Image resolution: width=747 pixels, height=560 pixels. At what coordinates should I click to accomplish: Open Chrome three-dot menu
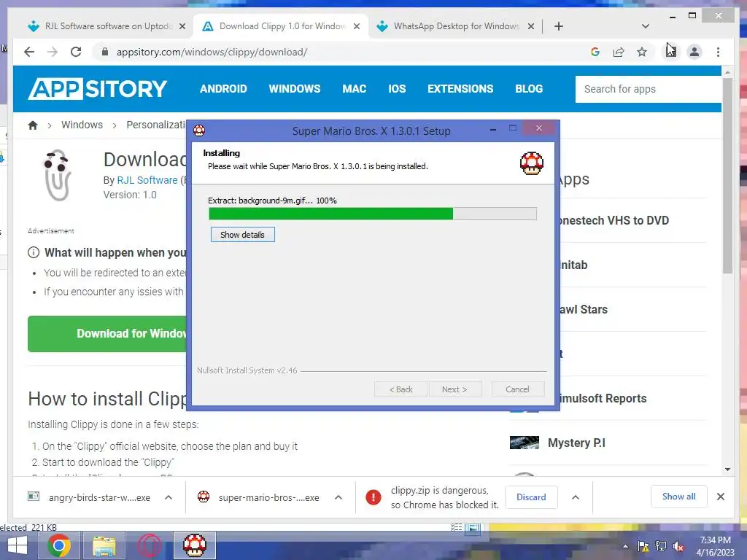pos(718,52)
